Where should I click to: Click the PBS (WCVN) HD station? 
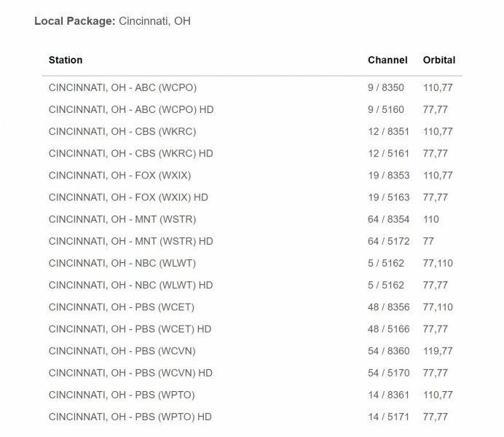(x=131, y=373)
